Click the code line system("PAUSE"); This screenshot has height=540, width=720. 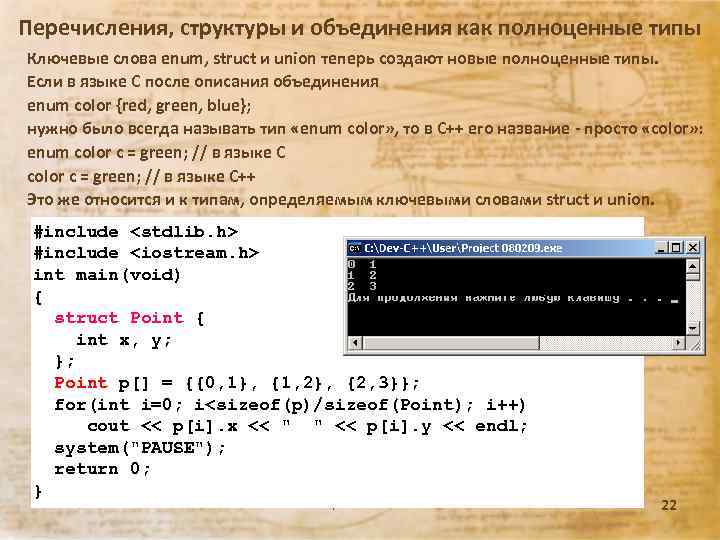click(x=140, y=448)
